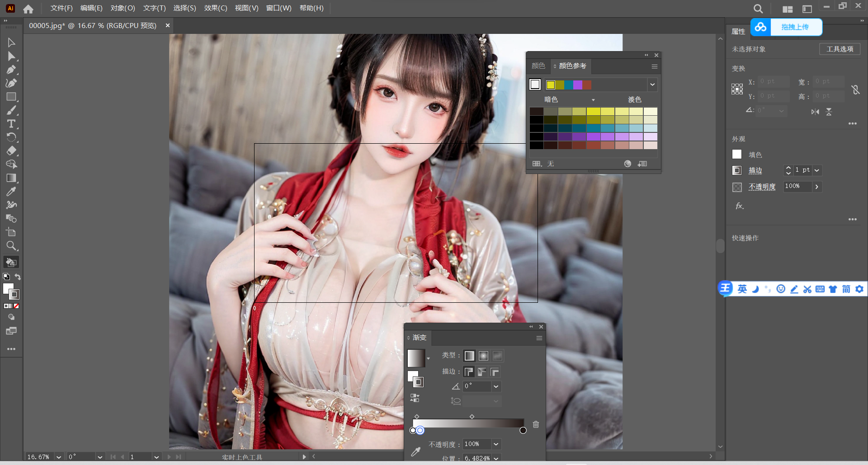Open the zoom level dropdown

[58, 457]
